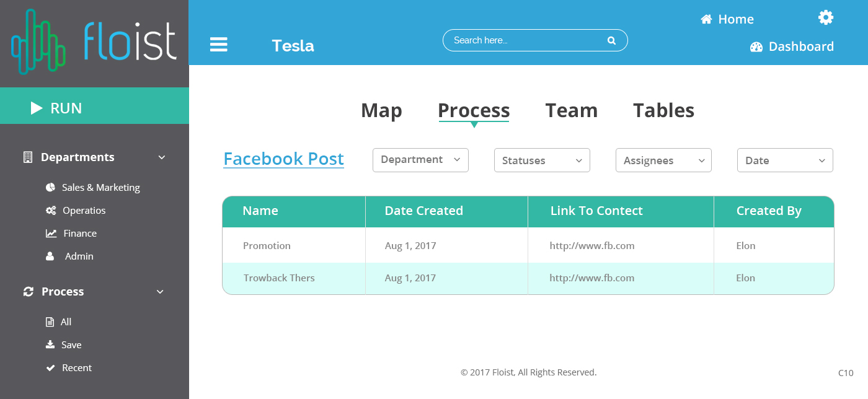Click the Home house icon

pos(706,19)
